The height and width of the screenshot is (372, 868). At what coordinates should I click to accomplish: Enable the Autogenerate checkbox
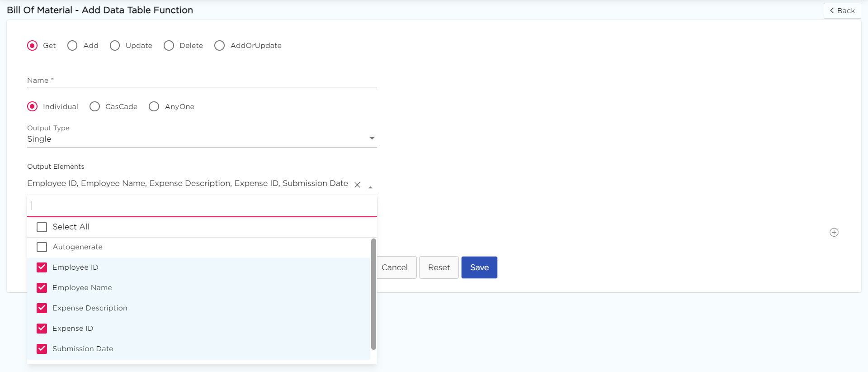point(42,247)
